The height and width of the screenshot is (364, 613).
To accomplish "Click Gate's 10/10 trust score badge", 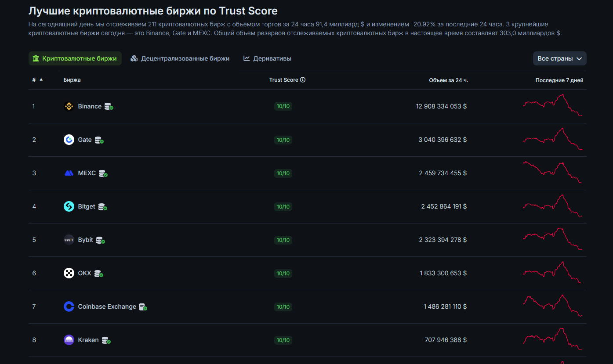I will (283, 140).
